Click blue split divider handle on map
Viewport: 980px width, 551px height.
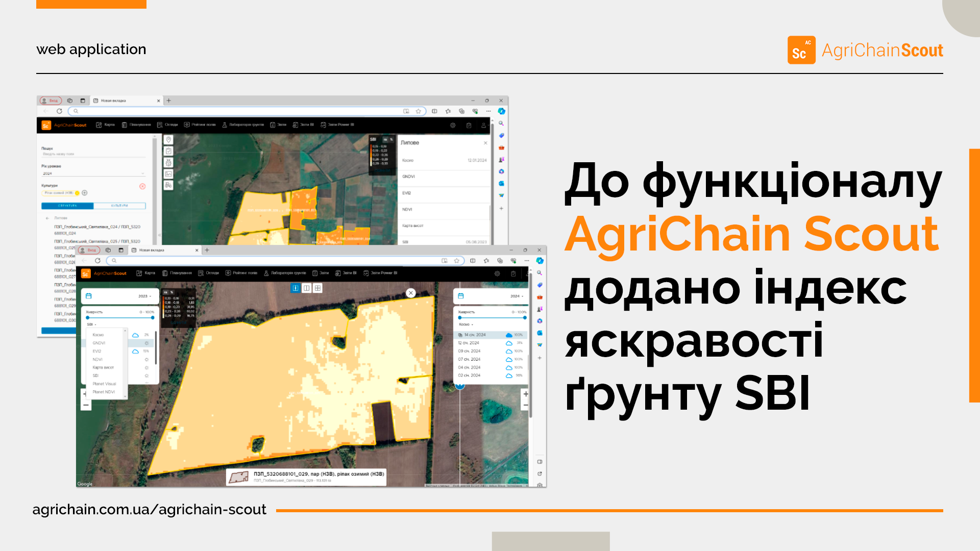click(460, 386)
